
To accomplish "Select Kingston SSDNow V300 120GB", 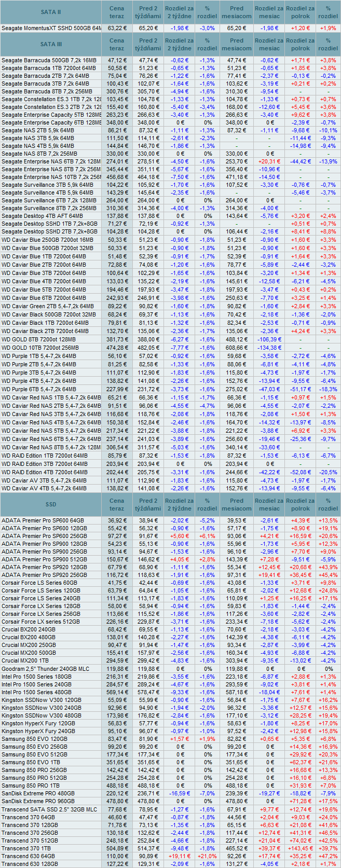I will (x=42, y=700).
